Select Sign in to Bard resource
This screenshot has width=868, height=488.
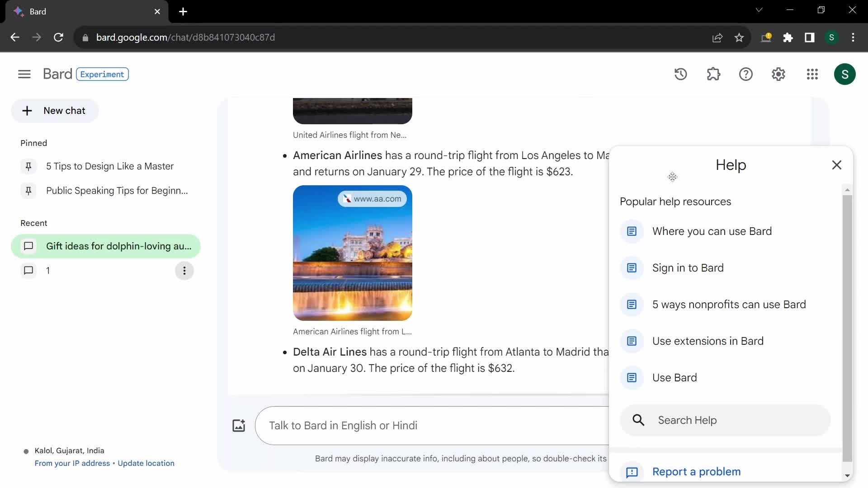[688, 267]
